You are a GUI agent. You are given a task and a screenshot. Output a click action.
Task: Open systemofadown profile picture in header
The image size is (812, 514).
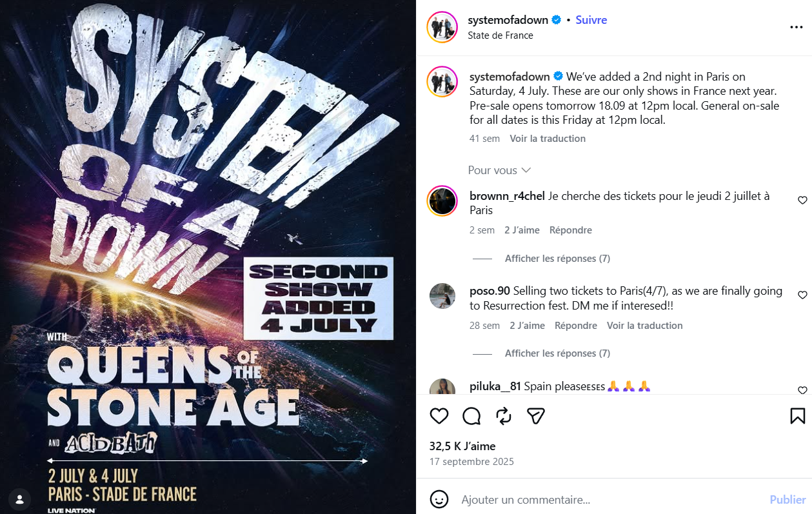[442, 28]
